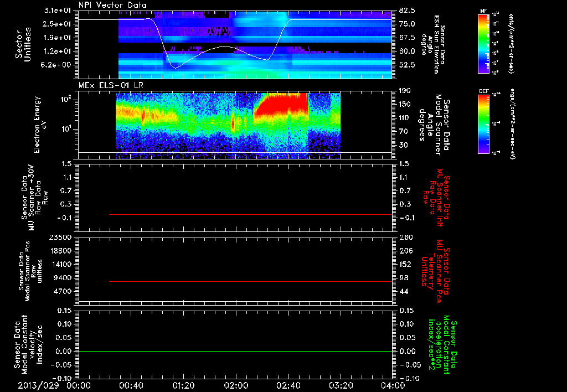
Task: Click the 1.9e+01 sector tick value
Action: tap(58, 38)
